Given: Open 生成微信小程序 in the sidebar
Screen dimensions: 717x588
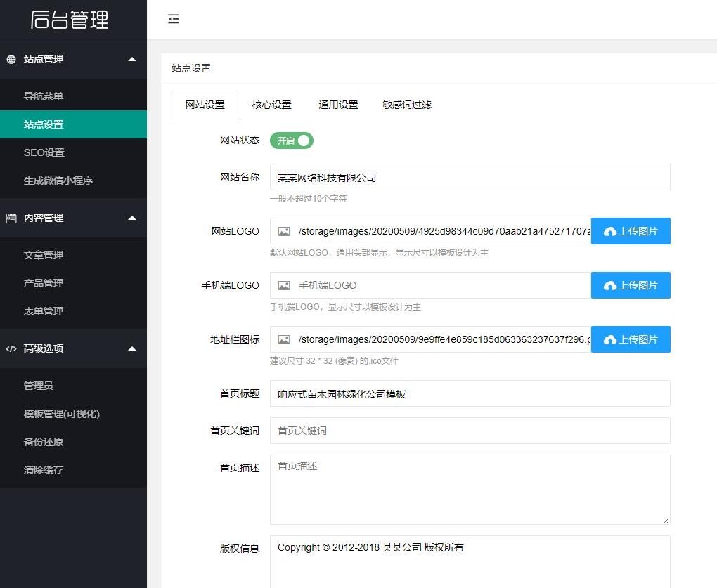Looking at the screenshot, I should pos(73,181).
